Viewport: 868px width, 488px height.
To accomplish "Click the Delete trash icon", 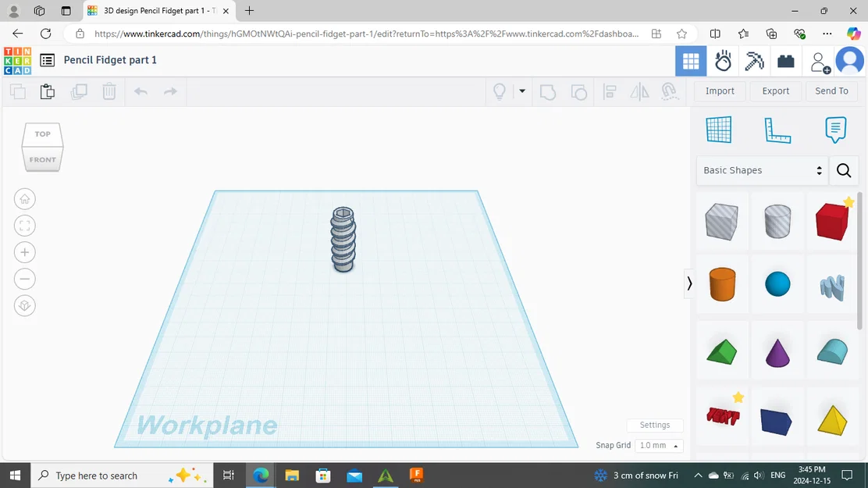I will [x=109, y=91].
